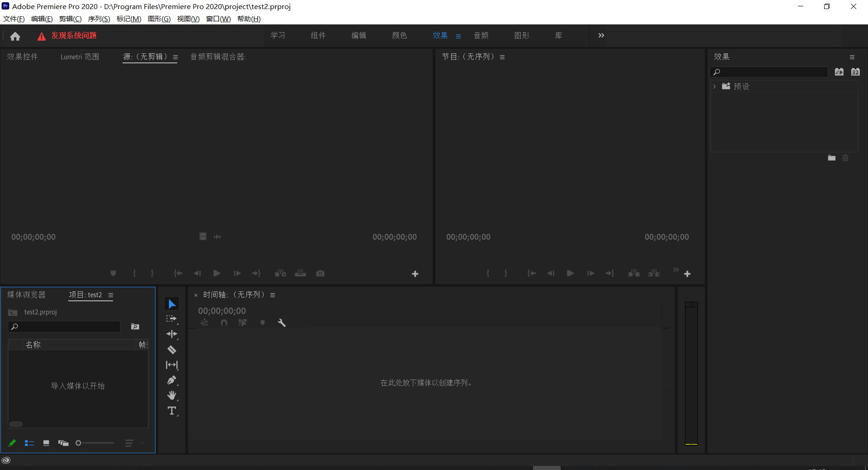Image resolution: width=868 pixels, height=470 pixels.
Task: Click the project panel zoom slider
Action: (95, 443)
